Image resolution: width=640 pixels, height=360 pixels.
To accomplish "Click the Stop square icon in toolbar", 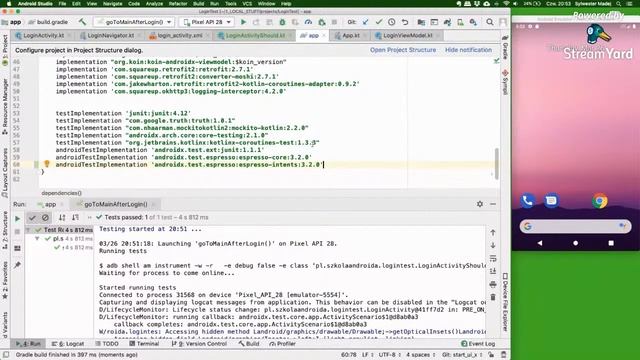I will click(x=334, y=22).
